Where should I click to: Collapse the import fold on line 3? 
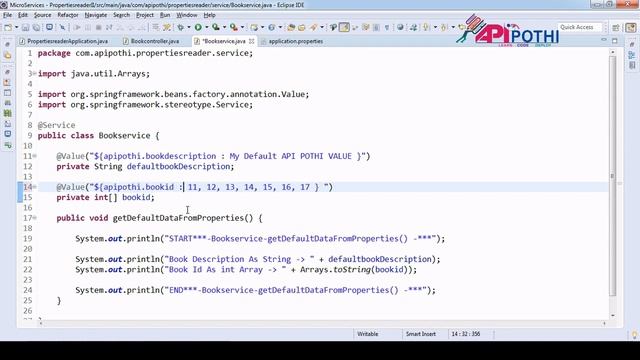[x=35, y=73]
